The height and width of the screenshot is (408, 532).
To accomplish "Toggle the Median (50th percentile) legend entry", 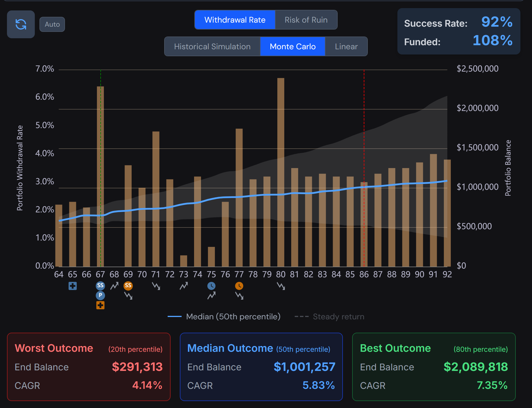I will pyautogui.click(x=224, y=316).
